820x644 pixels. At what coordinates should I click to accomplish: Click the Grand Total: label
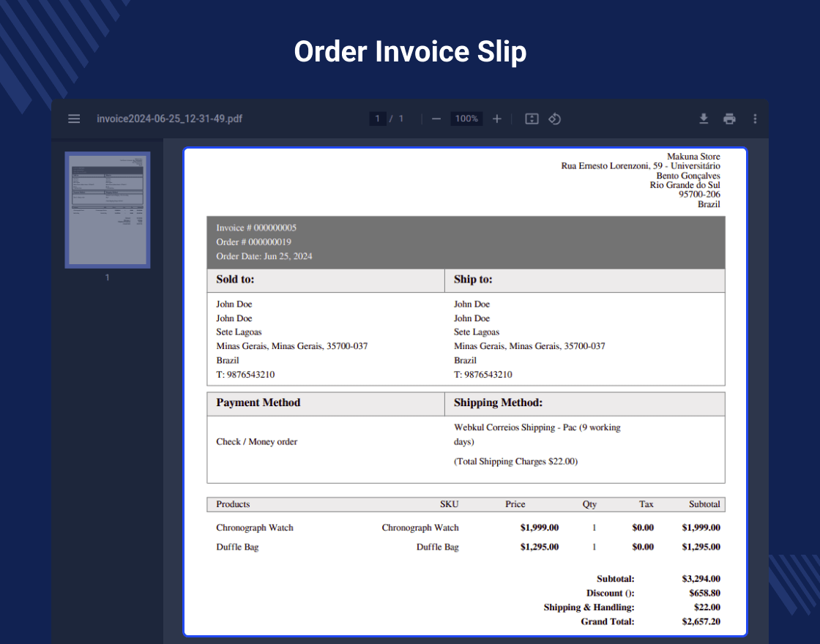[607, 621]
